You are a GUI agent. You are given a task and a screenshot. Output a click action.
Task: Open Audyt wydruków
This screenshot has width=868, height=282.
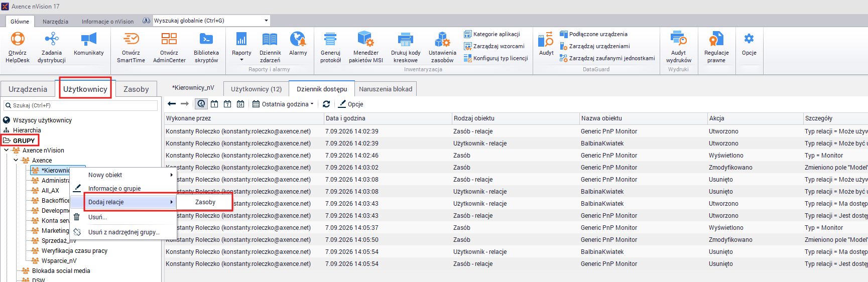click(678, 47)
